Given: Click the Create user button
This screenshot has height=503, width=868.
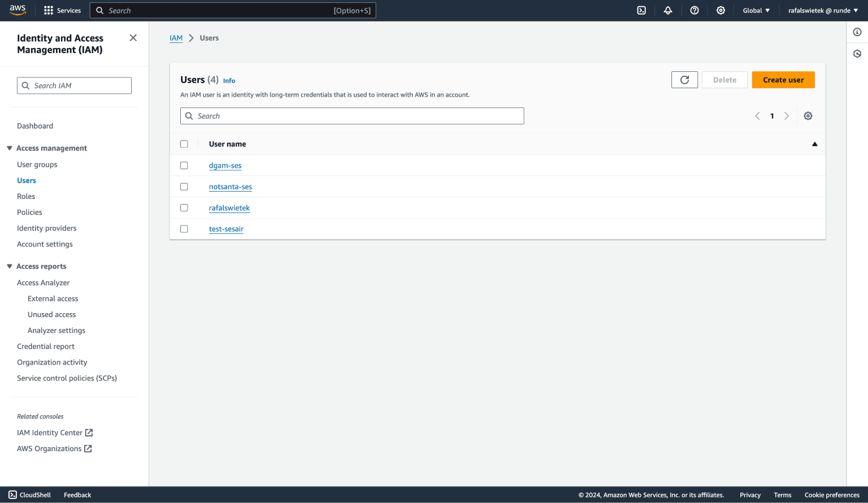Looking at the screenshot, I should coord(783,80).
